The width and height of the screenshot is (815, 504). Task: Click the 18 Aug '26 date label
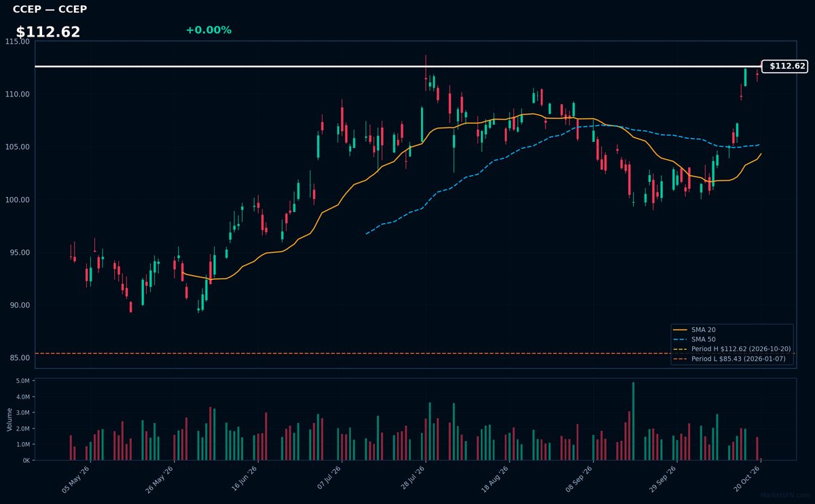pyautogui.click(x=496, y=479)
